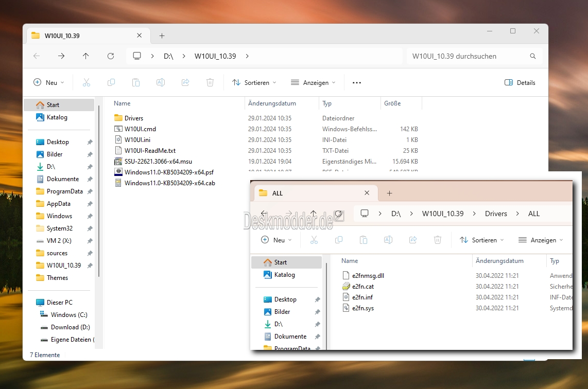Add a new tab next to ALL tab
Viewport: 588px width, 389px height.
click(x=390, y=193)
